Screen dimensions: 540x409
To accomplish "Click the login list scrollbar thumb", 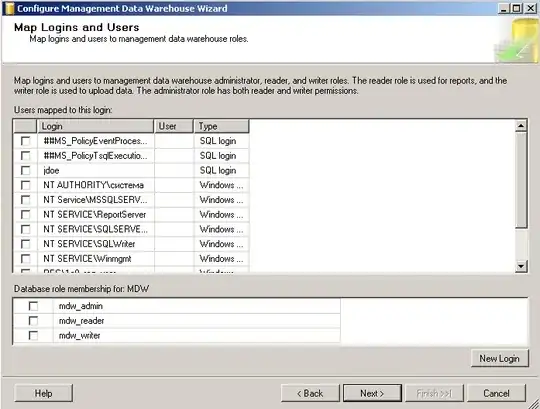I will click(x=521, y=180).
